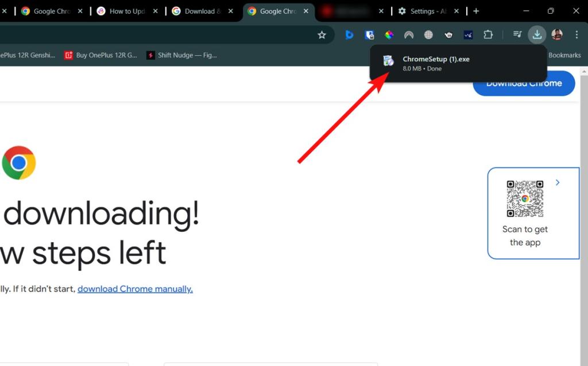Viewport: 588px width, 366px height.
Task: Open the Downloads toolbar icon
Action: click(x=537, y=34)
